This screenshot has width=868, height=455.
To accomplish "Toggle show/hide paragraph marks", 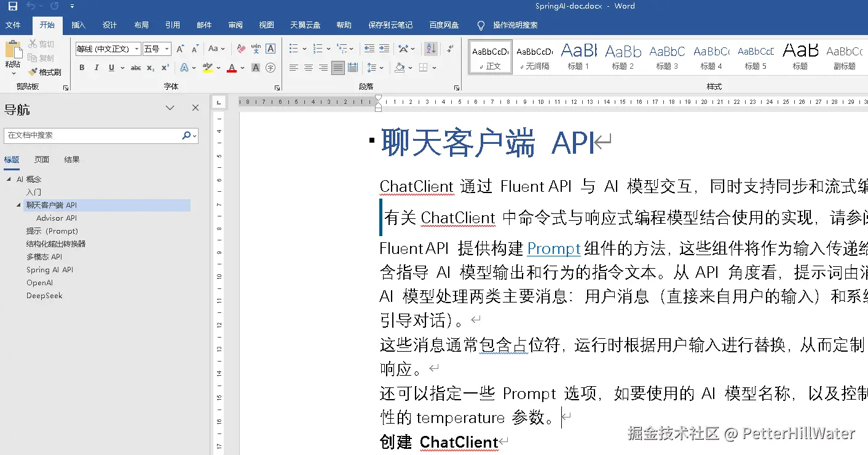I will [x=450, y=49].
